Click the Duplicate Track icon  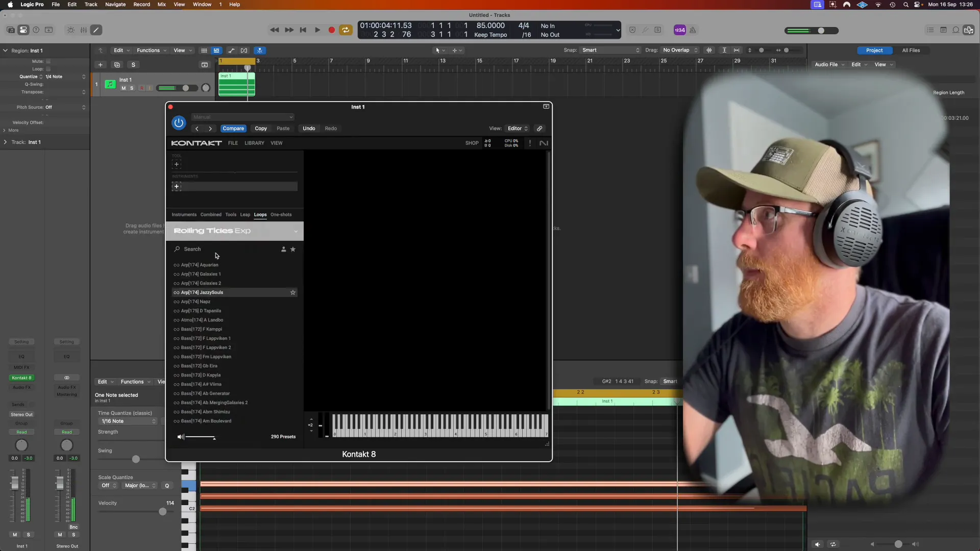tap(117, 65)
